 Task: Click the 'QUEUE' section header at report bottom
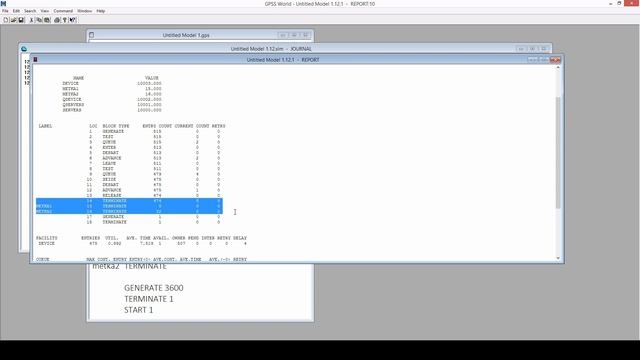click(42, 259)
